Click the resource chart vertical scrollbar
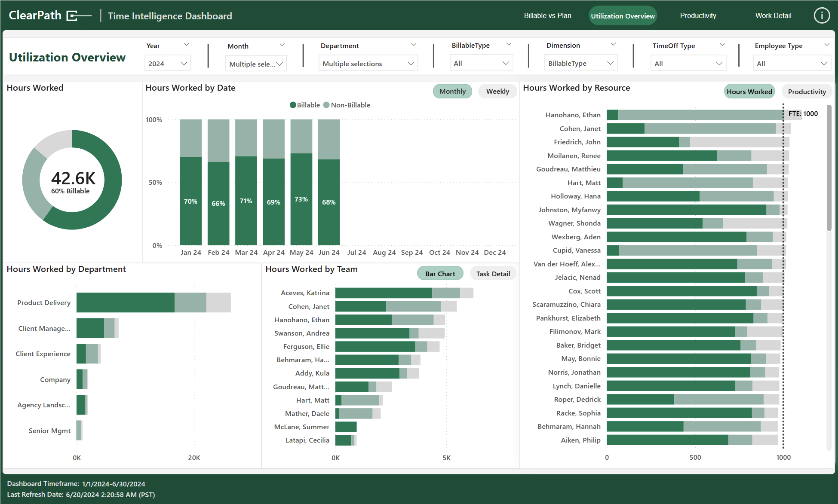The width and height of the screenshot is (838, 504). [829, 168]
